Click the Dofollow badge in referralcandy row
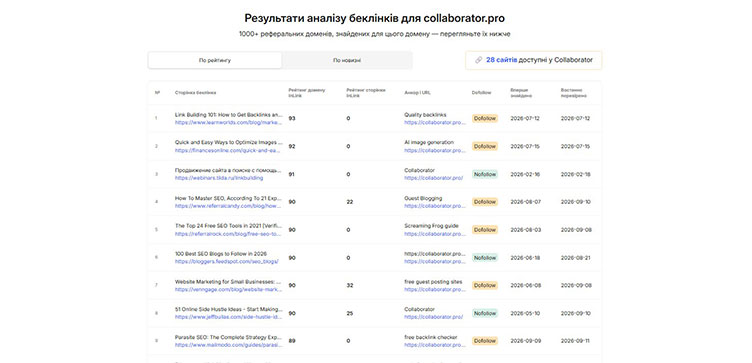This screenshot has width=752, height=363. 485,202
